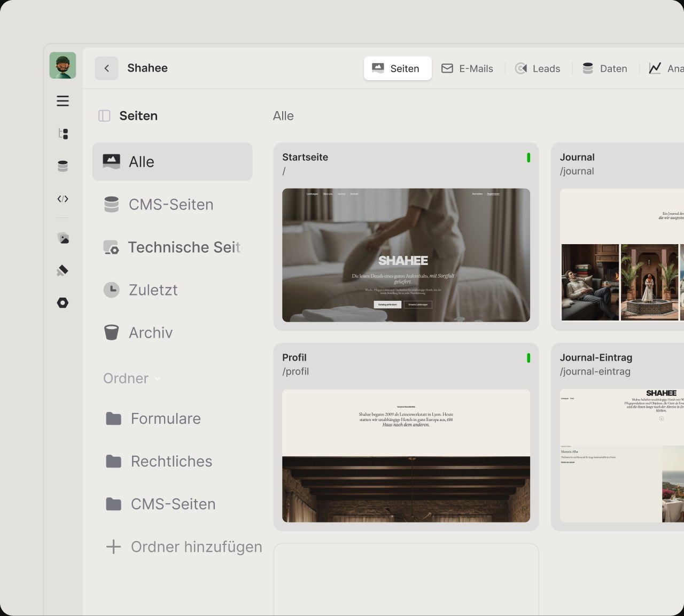
Task: Select the Zuletzt filter
Action: click(x=172, y=290)
